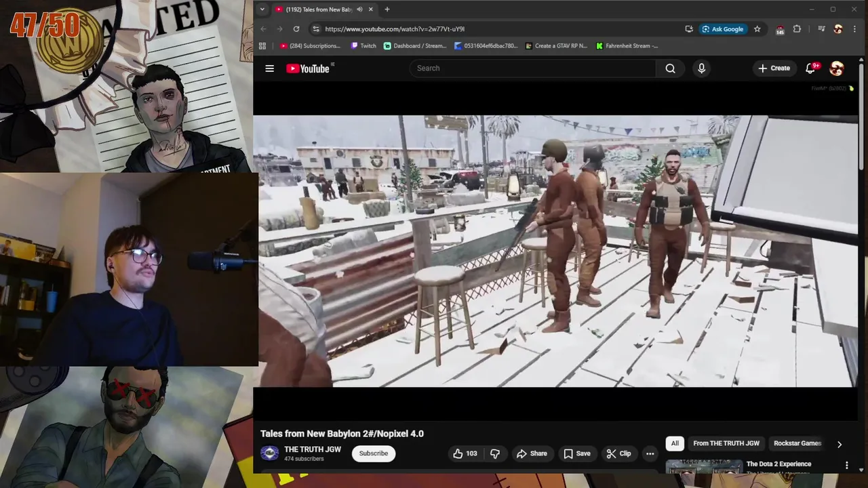
Task: Dislike the video
Action: coord(495,453)
